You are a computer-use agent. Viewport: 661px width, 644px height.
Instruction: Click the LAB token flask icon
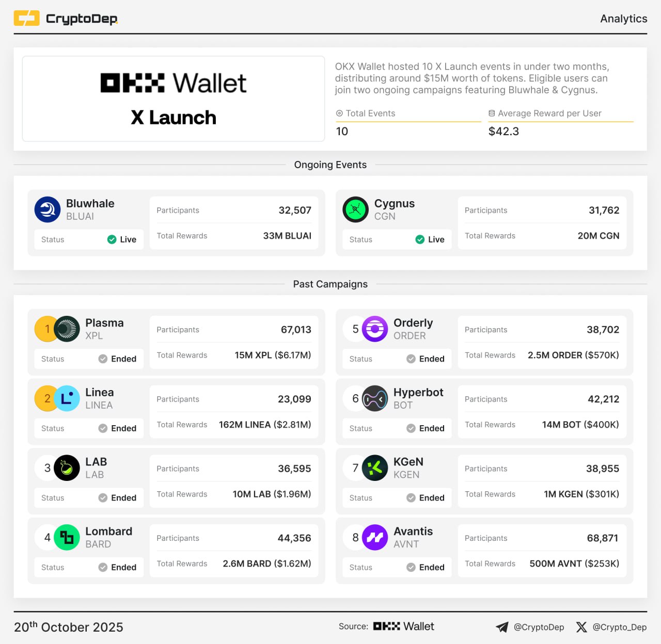(67, 468)
